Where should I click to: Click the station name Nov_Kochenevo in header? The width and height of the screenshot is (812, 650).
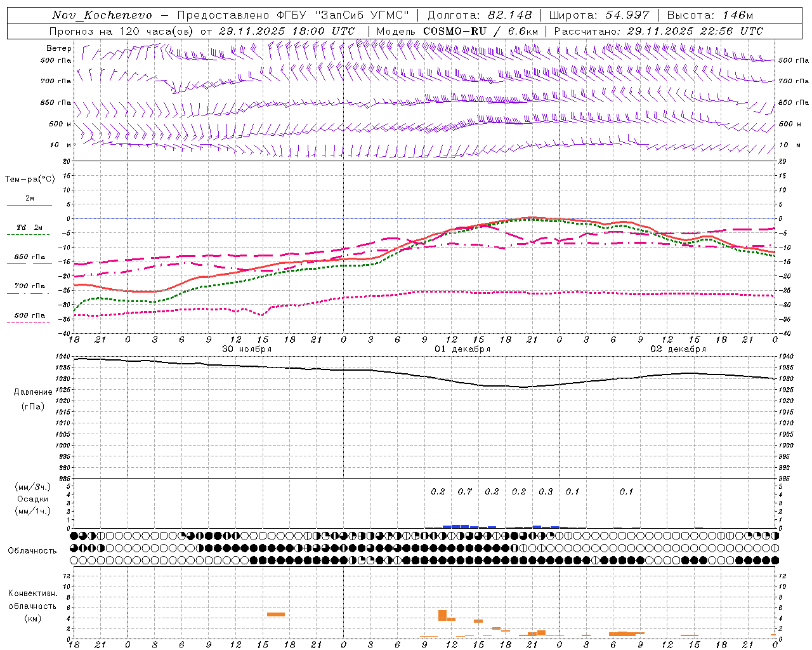pyautogui.click(x=102, y=15)
